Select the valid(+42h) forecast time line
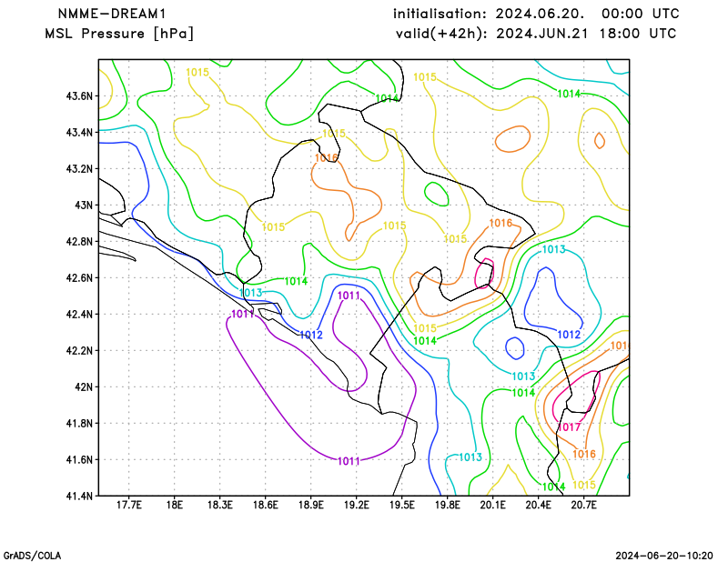Image resolution: width=728 pixels, height=562 pixels. click(x=536, y=34)
